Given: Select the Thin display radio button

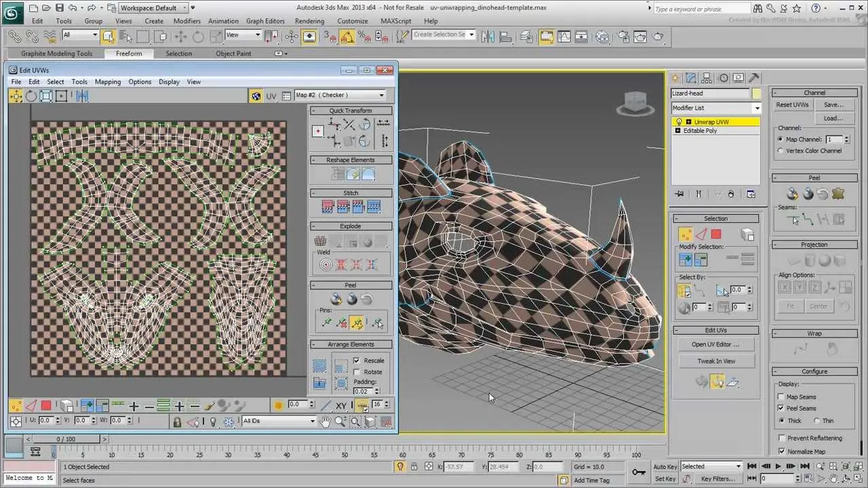Looking at the screenshot, I should coord(817,421).
